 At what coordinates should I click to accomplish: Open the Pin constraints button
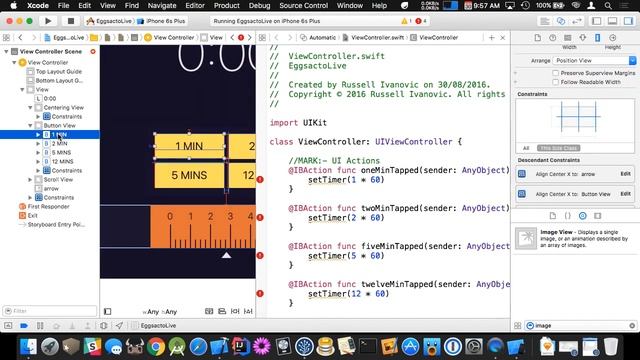(x=235, y=311)
